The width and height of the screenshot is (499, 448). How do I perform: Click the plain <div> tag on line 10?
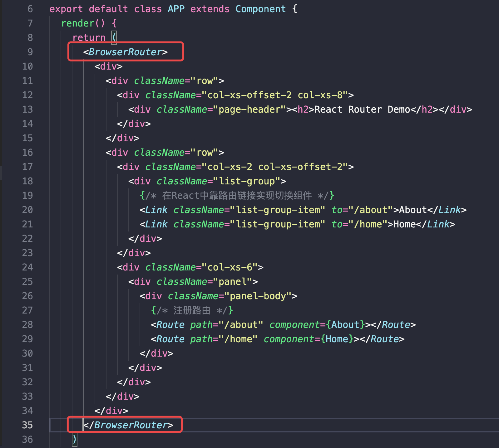(108, 66)
